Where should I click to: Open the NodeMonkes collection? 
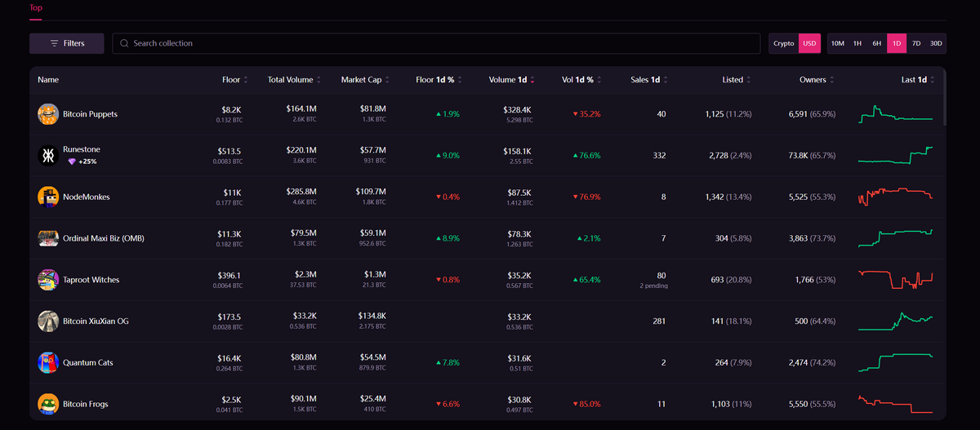86,197
